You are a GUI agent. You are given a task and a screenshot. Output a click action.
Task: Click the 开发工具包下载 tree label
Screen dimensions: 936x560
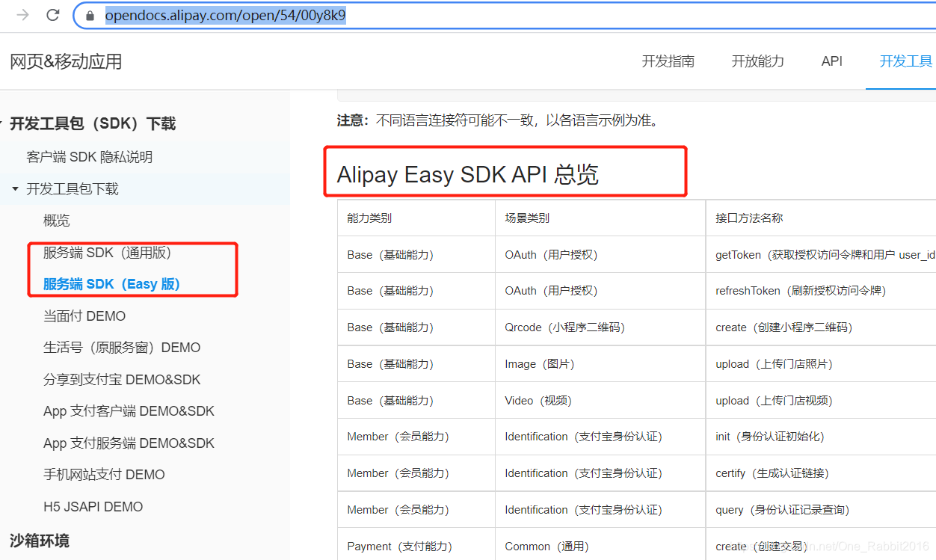(73, 189)
